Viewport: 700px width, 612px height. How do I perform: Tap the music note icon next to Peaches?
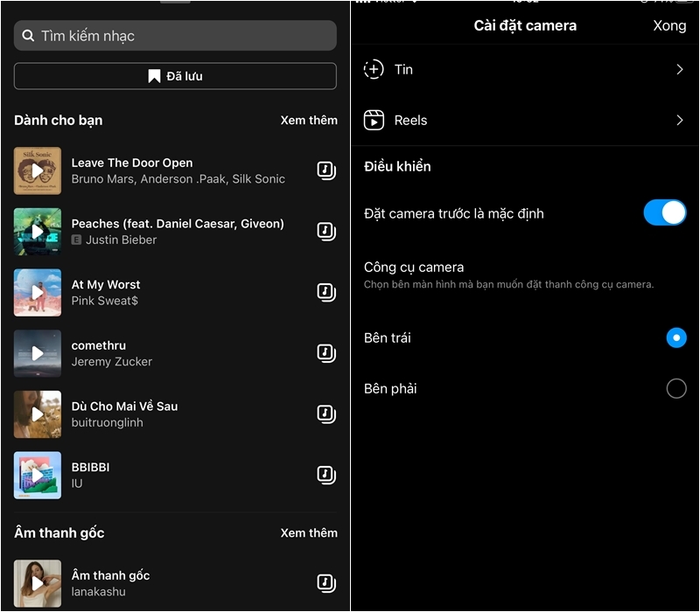(x=325, y=232)
